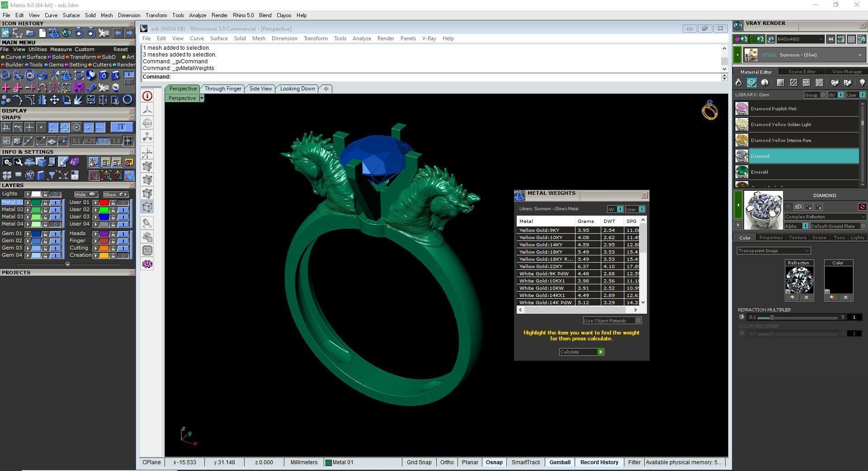Expand the layers panel down arrow
This screenshot has width=868, height=471.
(x=68, y=264)
